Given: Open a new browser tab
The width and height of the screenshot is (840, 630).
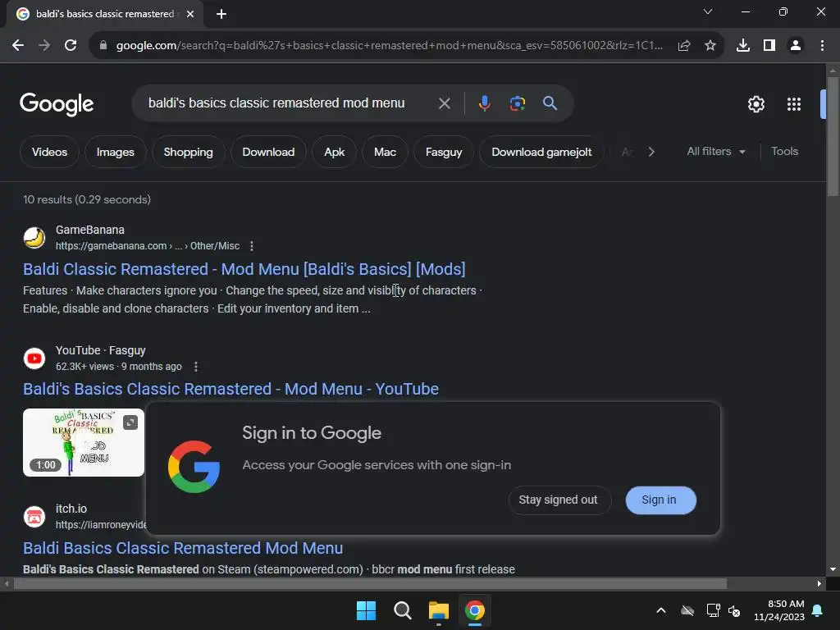Looking at the screenshot, I should (x=221, y=14).
